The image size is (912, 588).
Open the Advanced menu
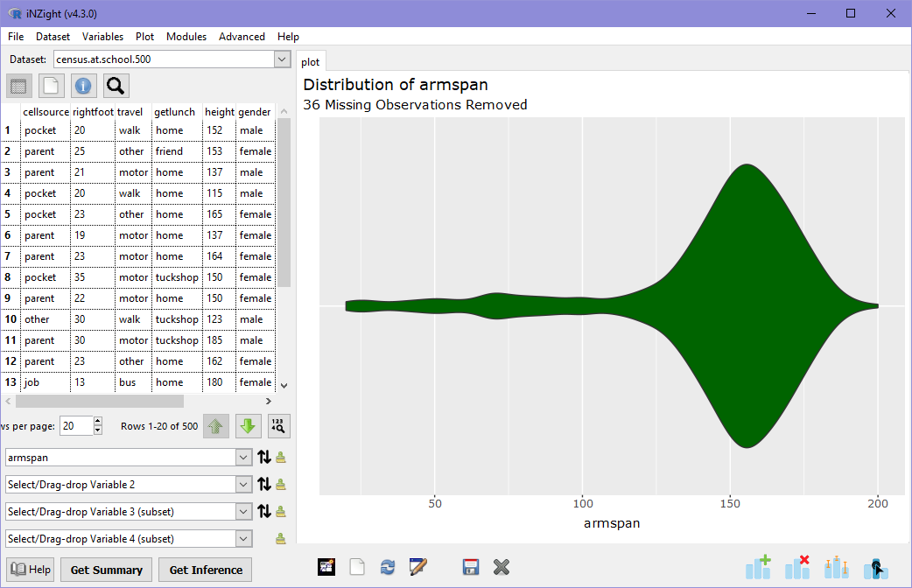pos(242,37)
